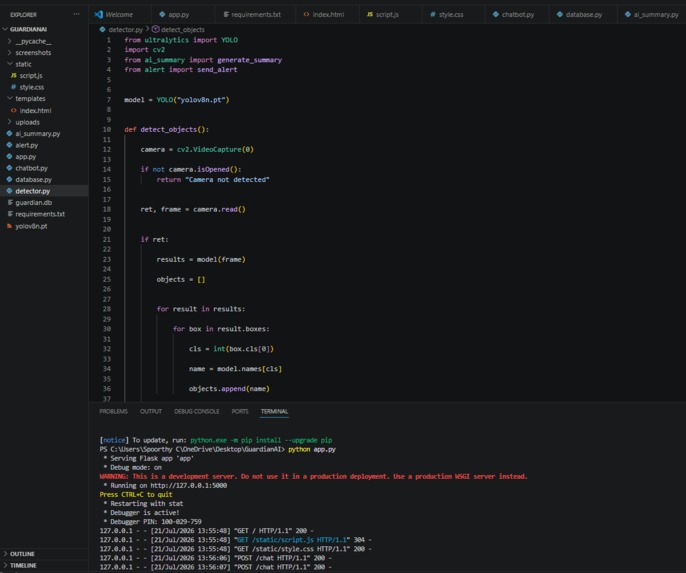686x573 pixels.
Task: Click Python icon on chatbot.py tab
Action: (496, 14)
